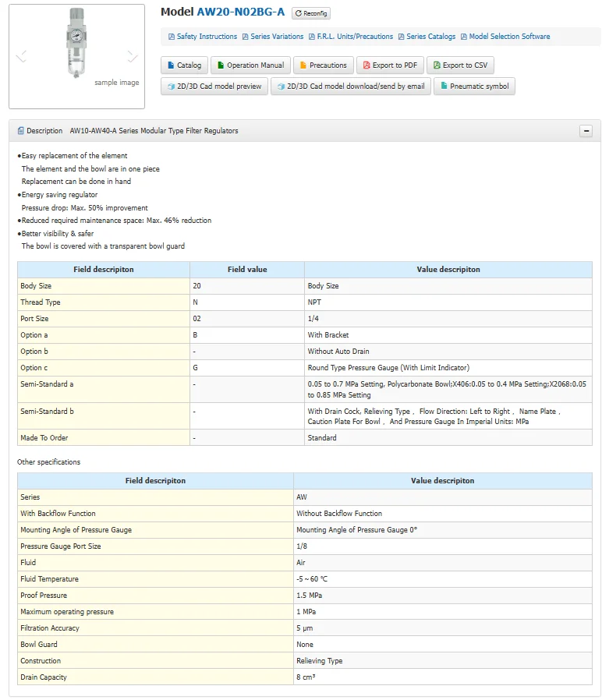The image size is (602, 700).
Task: Collapse the Description panel with minus icon
Action: (x=586, y=131)
